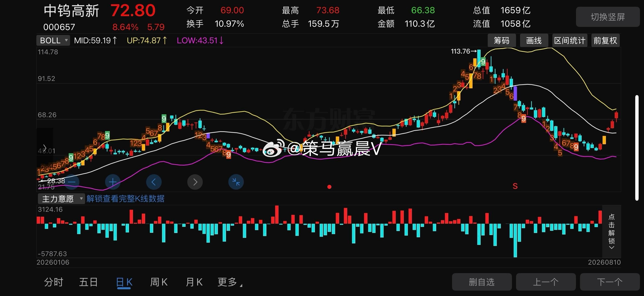This screenshot has height=296, width=644.
Task: Select the 月K tab
Action: pyautogui.click(x=194, y=282)
